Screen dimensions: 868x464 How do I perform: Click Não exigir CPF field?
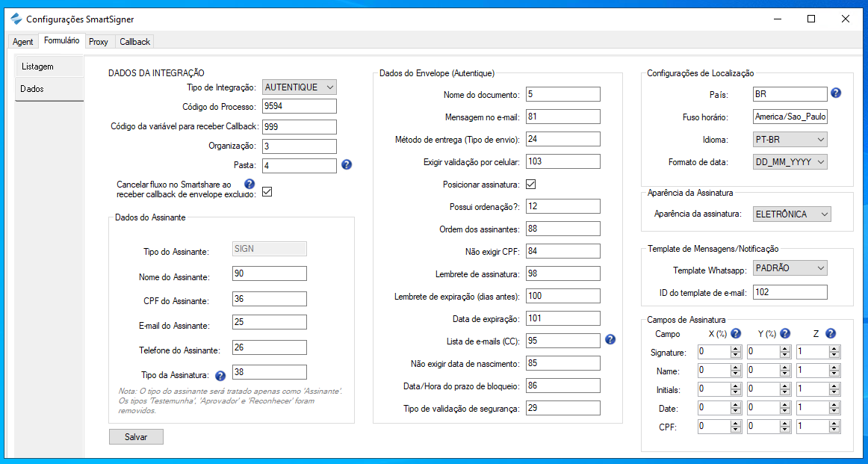563,251
